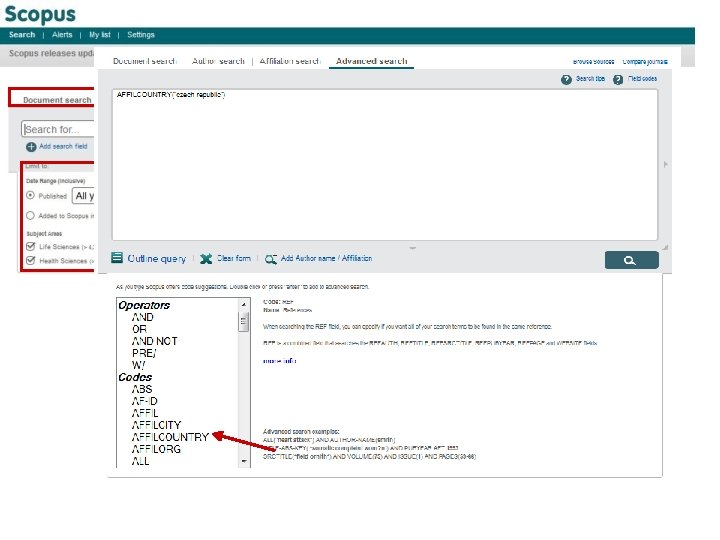This screenshot has width=720, height=540.
Task: Open the more info link
Action: (x=279, y=361)
